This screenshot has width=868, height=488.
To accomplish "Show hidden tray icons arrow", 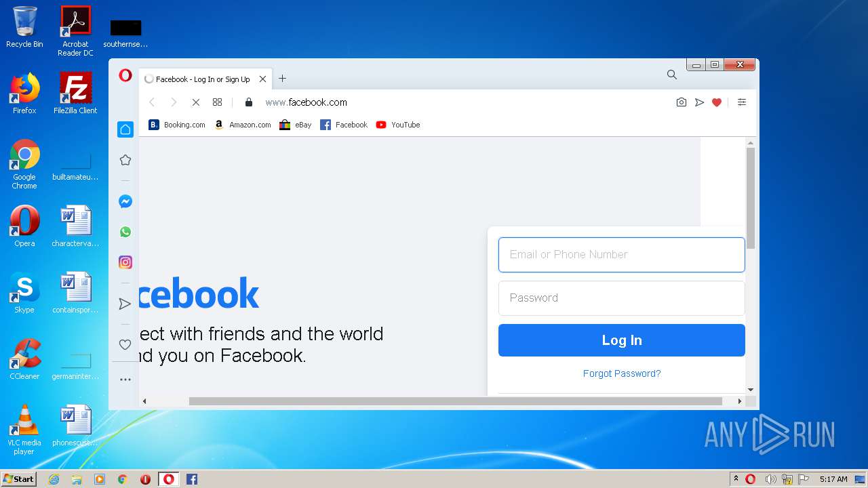I will pos(736,479).
